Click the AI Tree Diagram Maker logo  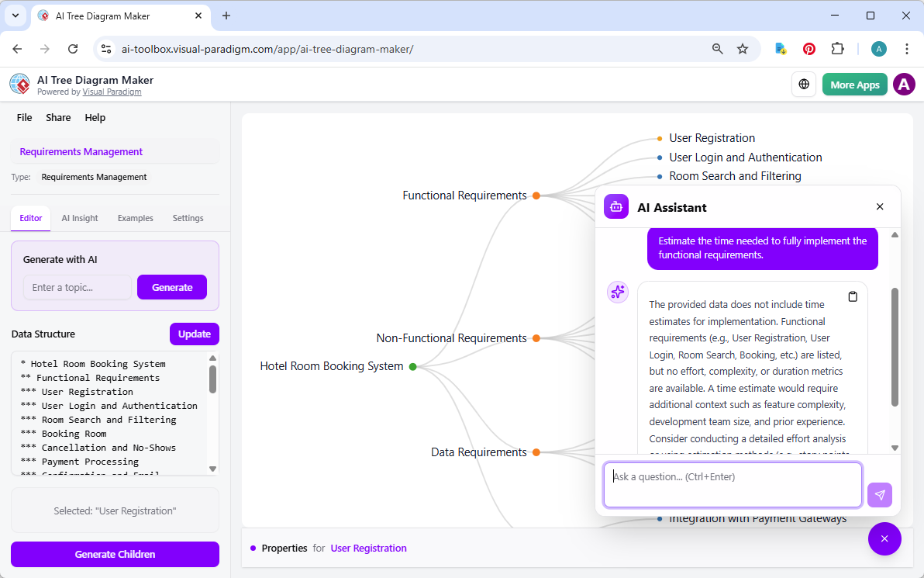(19, 84)
